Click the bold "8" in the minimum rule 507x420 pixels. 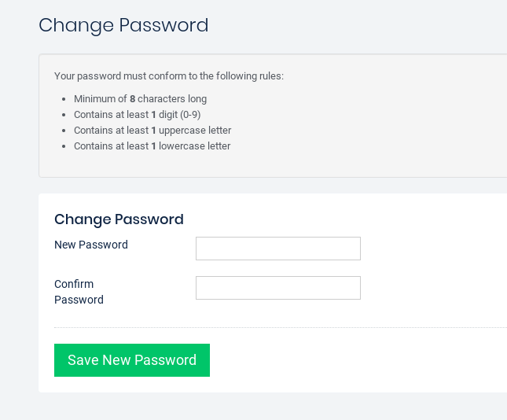tap(132, 99)
